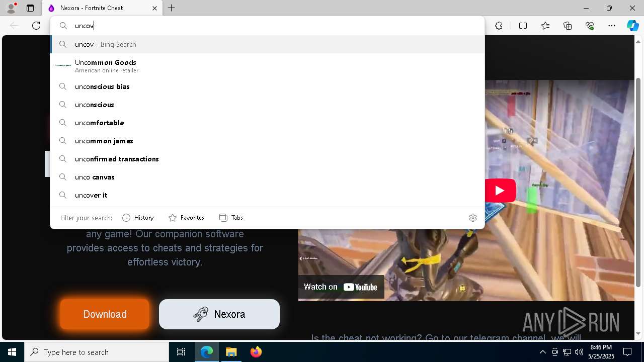
Task: Pick 'unconfirmed transactions' suggestion
Action: tap(267, 159)
